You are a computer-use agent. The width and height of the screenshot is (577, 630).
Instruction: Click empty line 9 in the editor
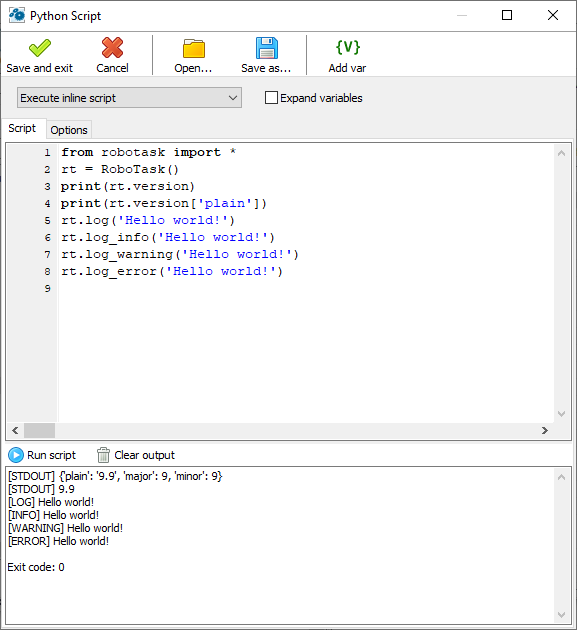[305, 288]
